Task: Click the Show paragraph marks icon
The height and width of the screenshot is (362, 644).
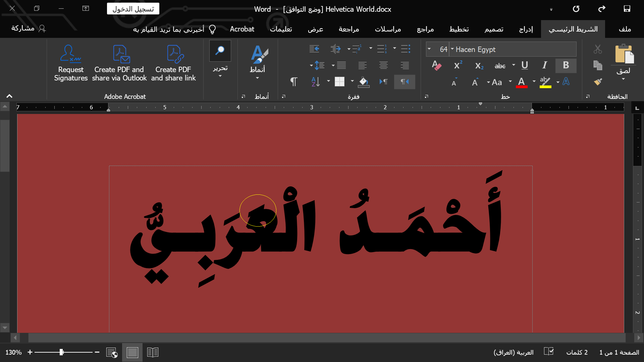Action: [293, 82]
